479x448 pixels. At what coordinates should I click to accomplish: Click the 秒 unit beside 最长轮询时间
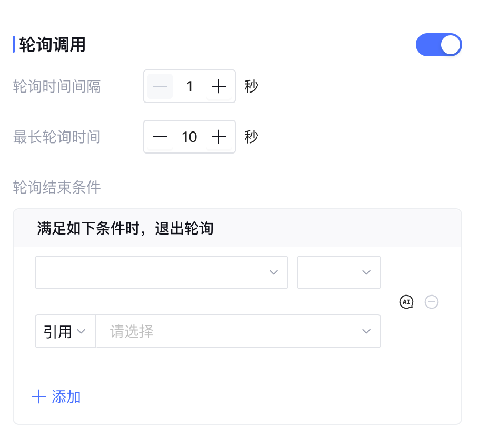[x=252, y=137]
